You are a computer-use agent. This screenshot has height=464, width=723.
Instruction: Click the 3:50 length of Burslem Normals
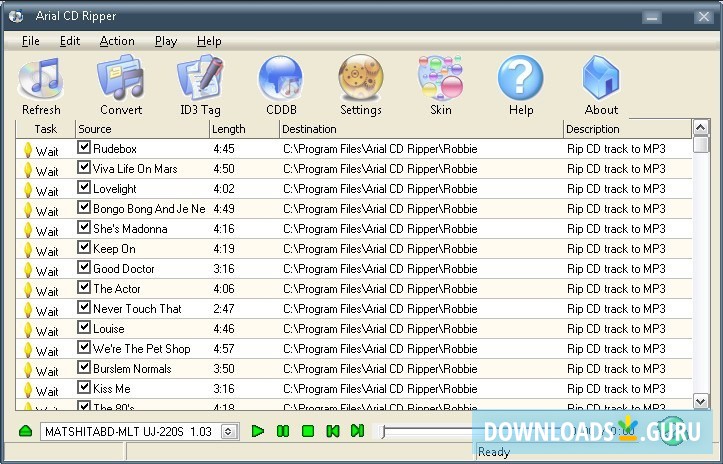pyautogui.click(x=224, y=369)
